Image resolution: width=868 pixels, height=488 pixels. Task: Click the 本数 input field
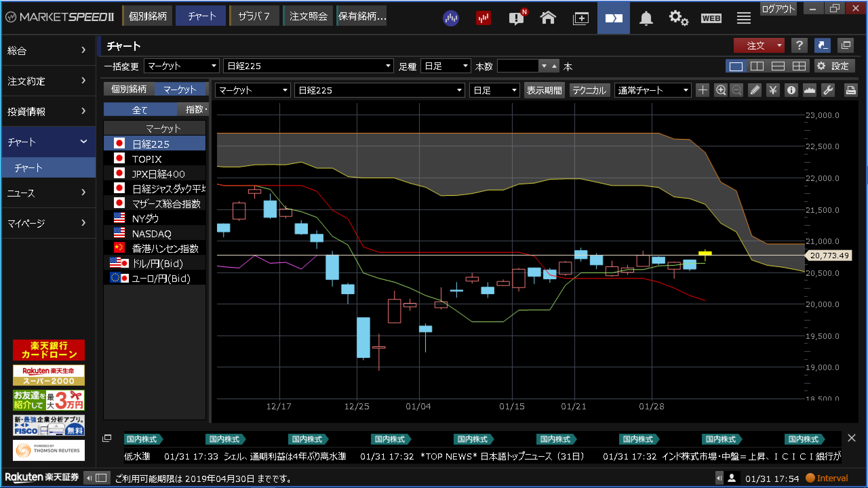coord(518,66)
